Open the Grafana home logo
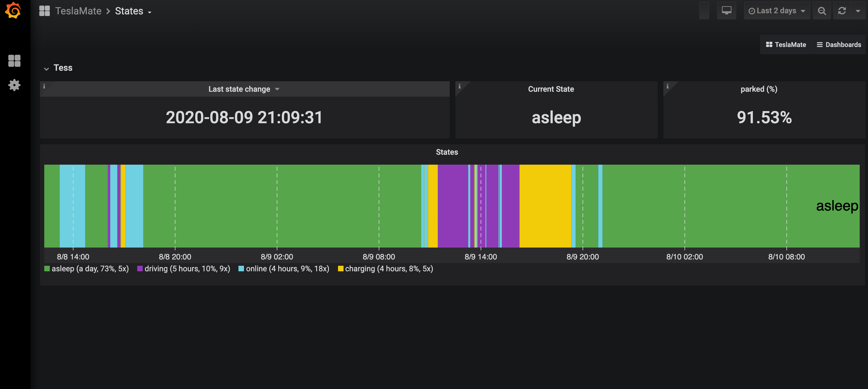This screenshot has height=389, width=868. 14,10
